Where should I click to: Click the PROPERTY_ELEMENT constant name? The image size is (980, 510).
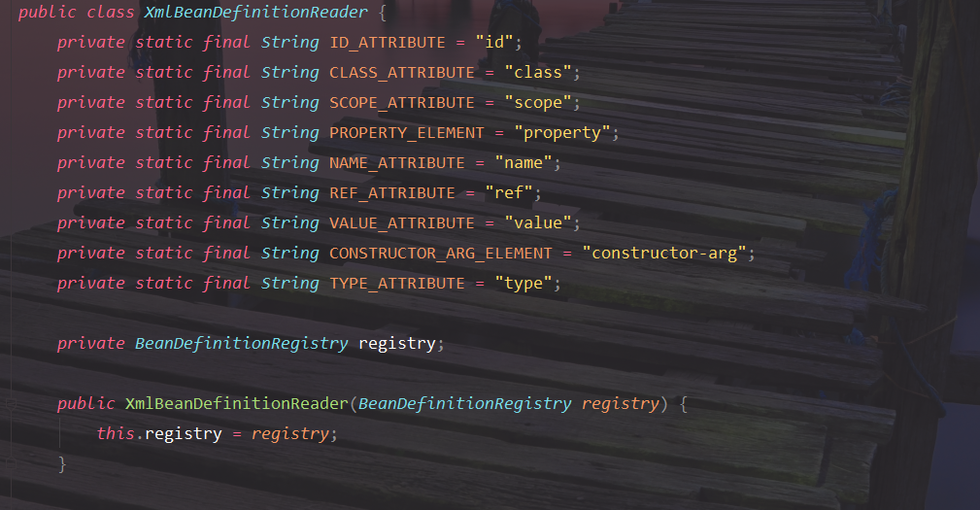pos(407,132)
